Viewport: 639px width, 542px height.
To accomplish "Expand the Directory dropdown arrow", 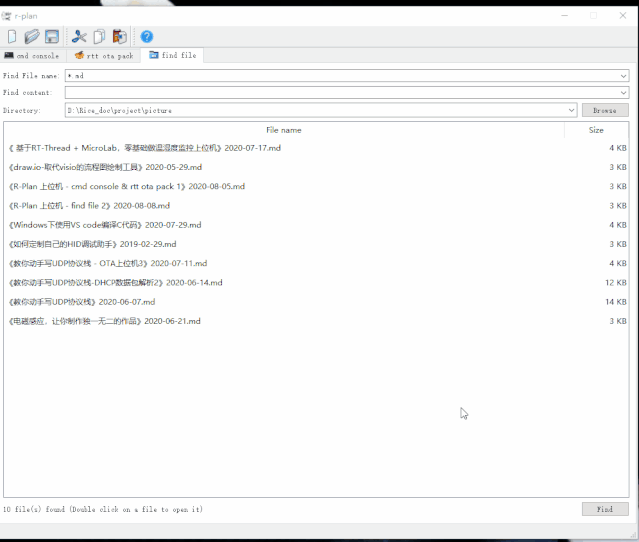I will coord(571,110).
